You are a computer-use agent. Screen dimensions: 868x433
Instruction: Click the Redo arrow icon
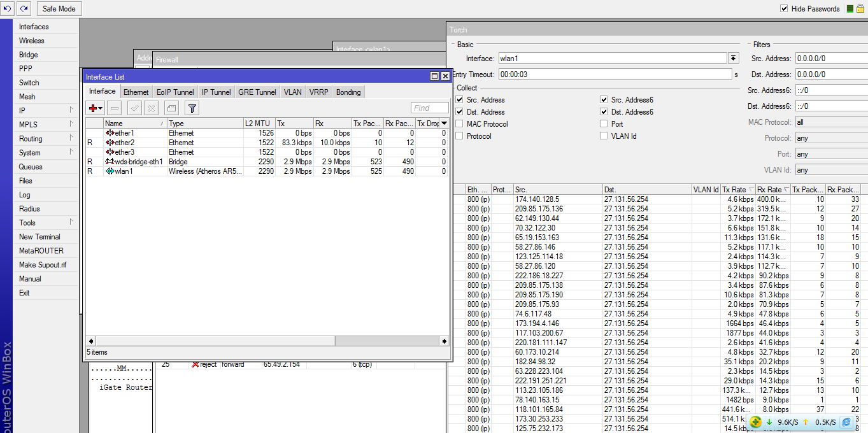[24, 9]
